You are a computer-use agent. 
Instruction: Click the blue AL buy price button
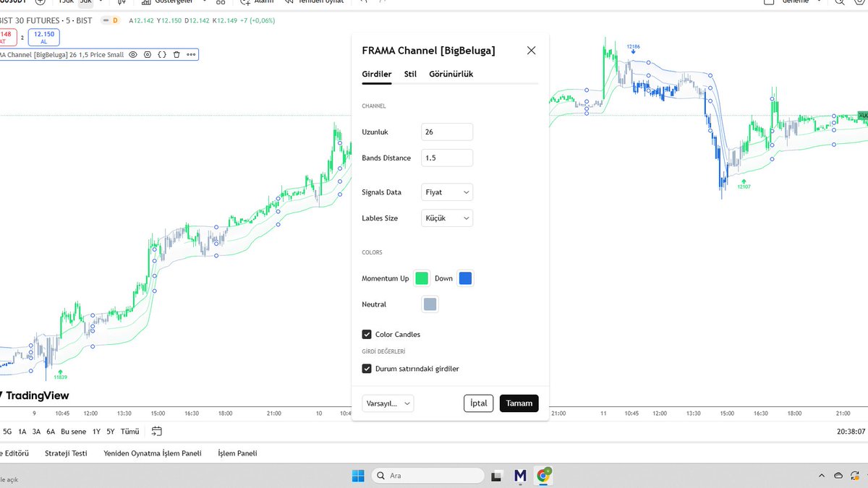click(x=44, y=37)
